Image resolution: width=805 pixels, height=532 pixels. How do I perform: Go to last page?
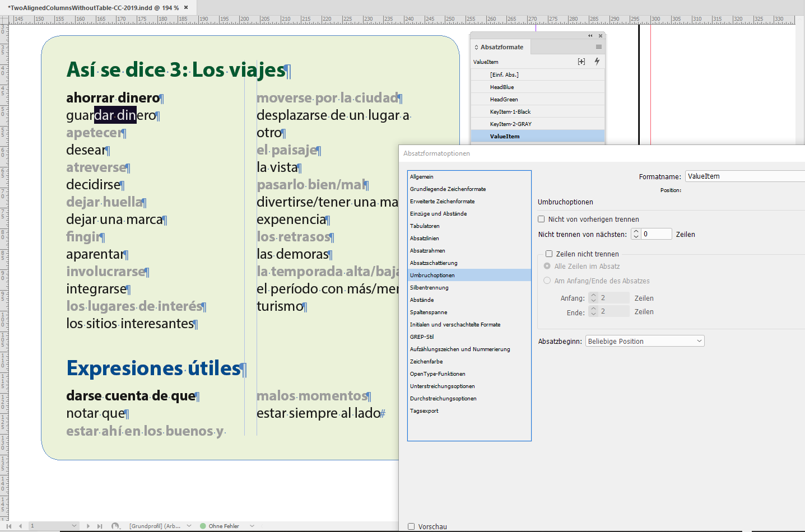pyautogui.click(x=100, y=526)
